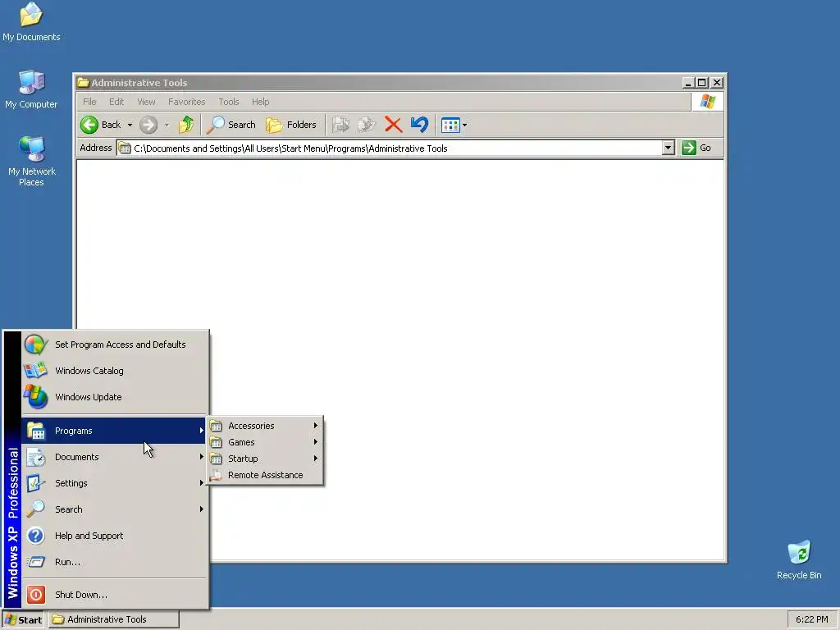Expand Settings submenu in Start menu
The image size is (840, 630).
point(115,483)
